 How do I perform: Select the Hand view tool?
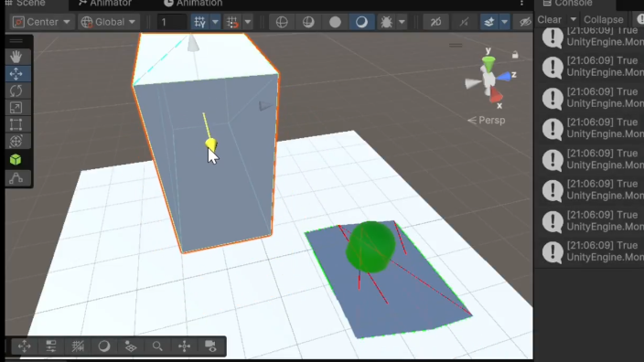(x=16, y=57)
